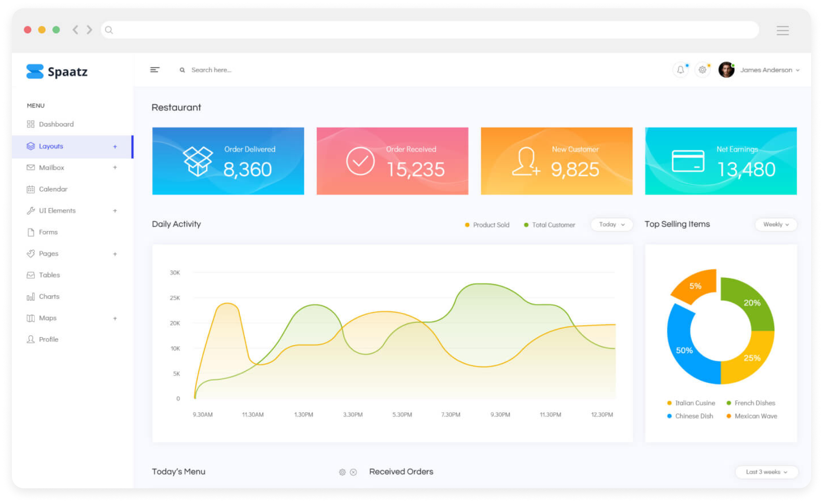
Task: Open the Today dropdown for Daily Activity
Action: coord(611,225)
